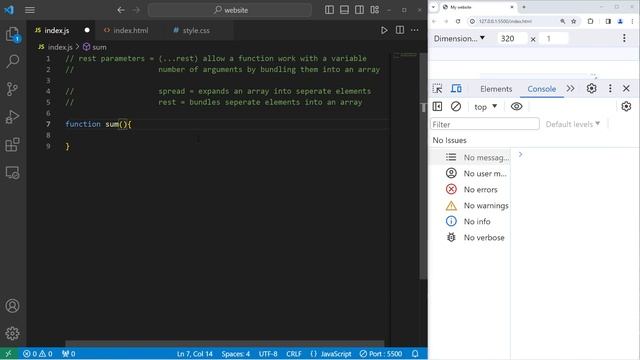Show more DevTools tabs
This screenshot has width=640, height=360.
(x=570, y=89)
